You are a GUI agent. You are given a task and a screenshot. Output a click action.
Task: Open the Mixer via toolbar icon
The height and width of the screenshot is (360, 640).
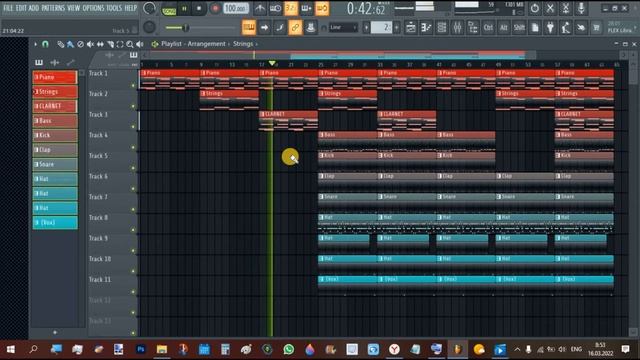coord(457,27)
